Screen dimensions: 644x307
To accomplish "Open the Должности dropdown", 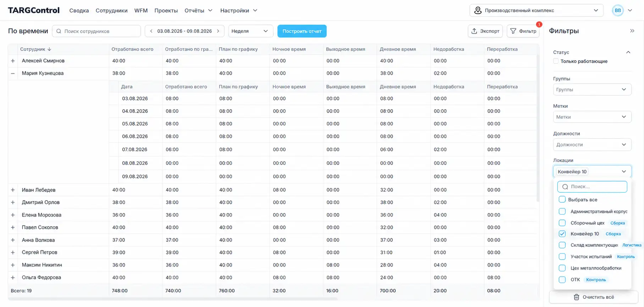I will (592, 145).
